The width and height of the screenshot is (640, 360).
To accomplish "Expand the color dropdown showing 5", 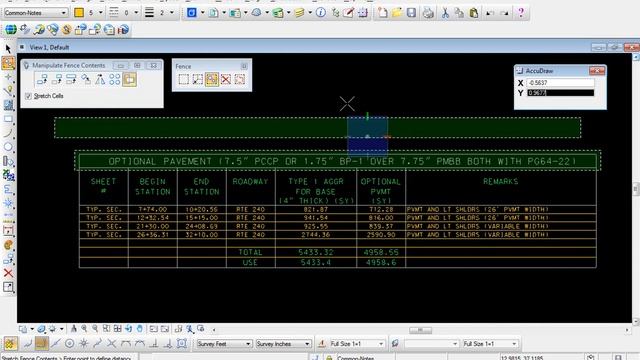I will point(100,13).
